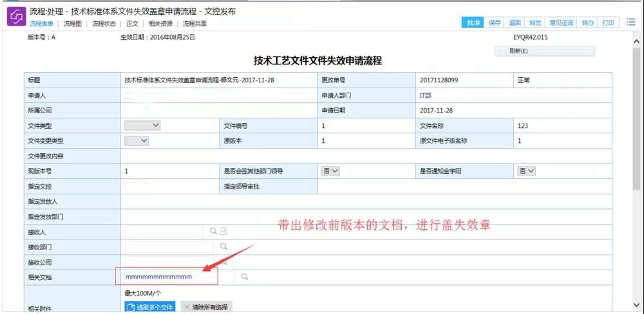644x314 pixels.
Task: Click the 选取多个文件 button
Action: coord(149,307)
